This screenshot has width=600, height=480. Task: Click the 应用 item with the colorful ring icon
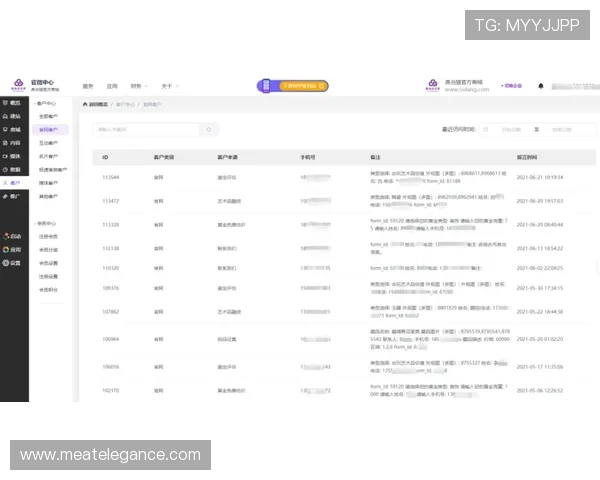(12, 250)
